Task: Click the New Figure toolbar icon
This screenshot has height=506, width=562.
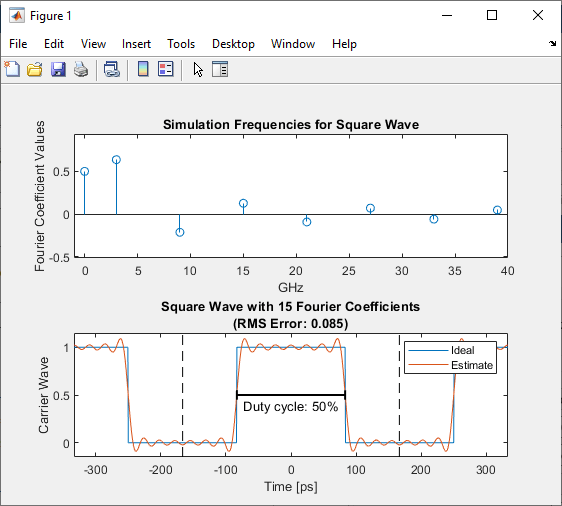Action: tap(12, 69)
